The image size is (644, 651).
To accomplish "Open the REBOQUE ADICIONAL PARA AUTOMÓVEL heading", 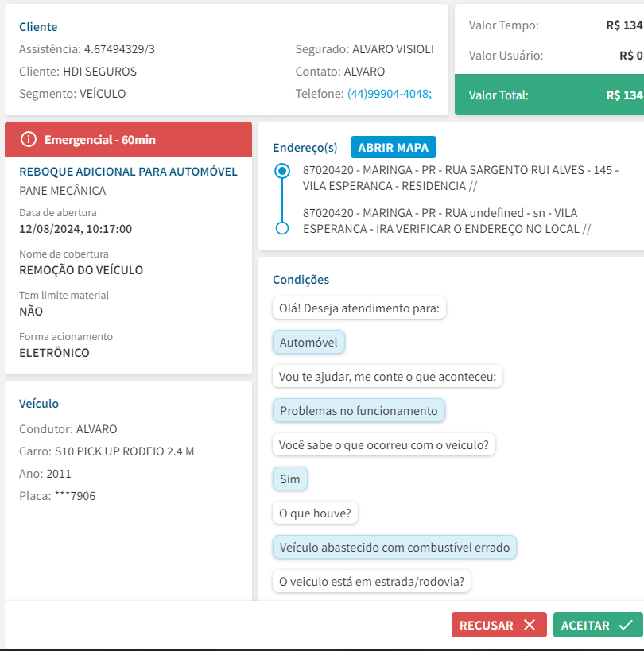I will click(128, 172).
